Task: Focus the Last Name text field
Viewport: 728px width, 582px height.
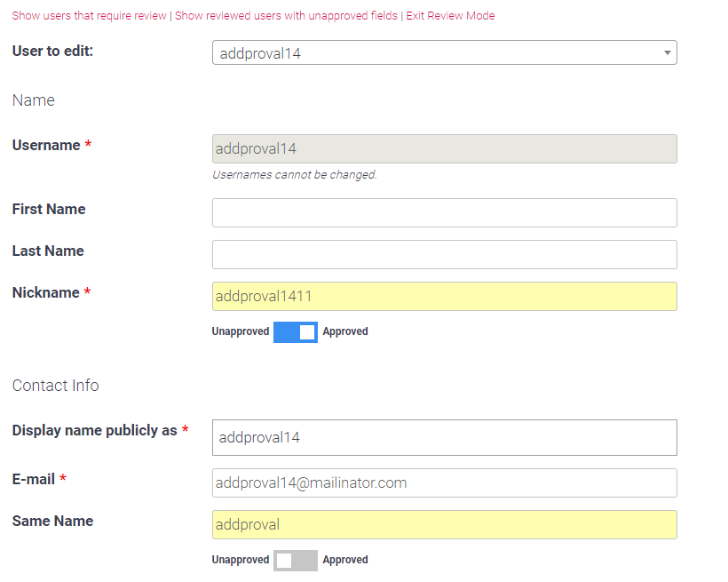Action: coord(444,254)
